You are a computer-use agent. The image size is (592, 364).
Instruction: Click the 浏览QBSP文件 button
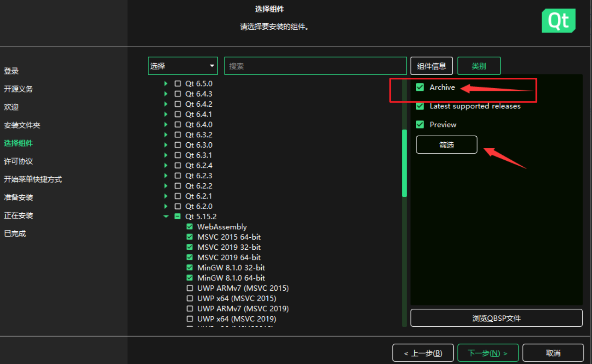pyautogui.click(x=496, y=318)
